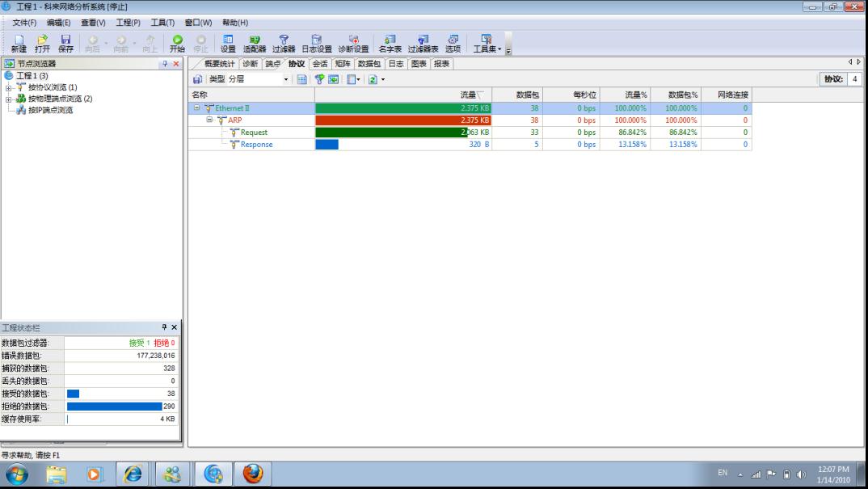This screenshot has height=489, width=868.
Task: Switch to the 数据包 tab
Action: pyautogui.click(x=369, y=64)
